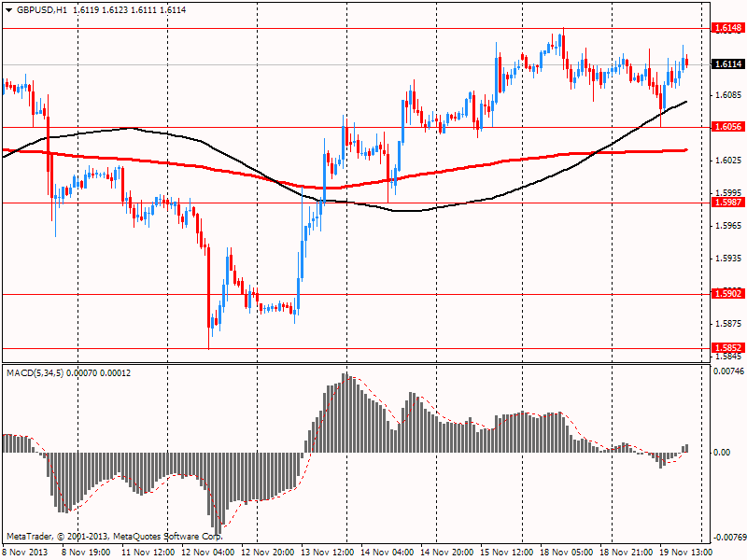
Task: Click the MetaTrader copyright text
Action: 114,537
